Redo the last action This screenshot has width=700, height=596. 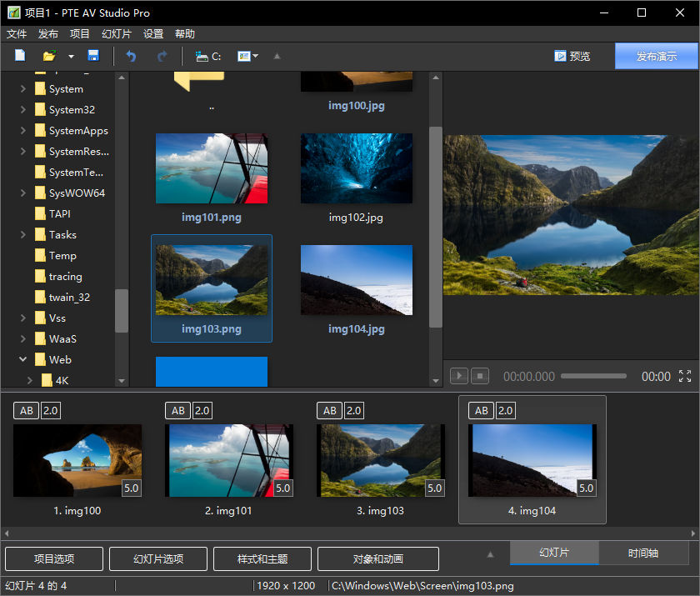click(x=162, y=56)
